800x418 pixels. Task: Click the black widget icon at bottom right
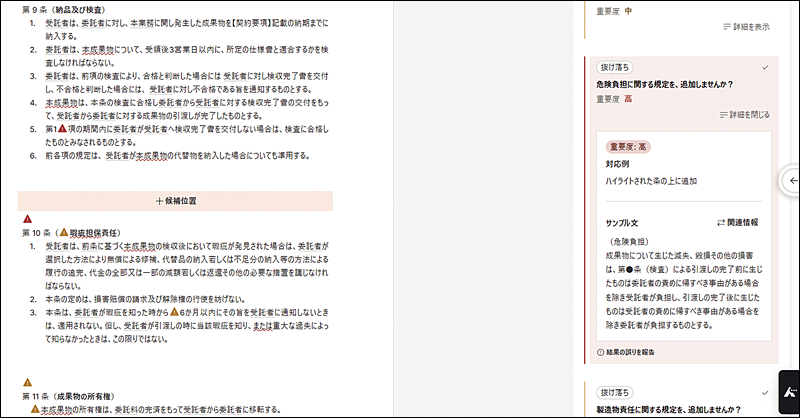point(789,391)
